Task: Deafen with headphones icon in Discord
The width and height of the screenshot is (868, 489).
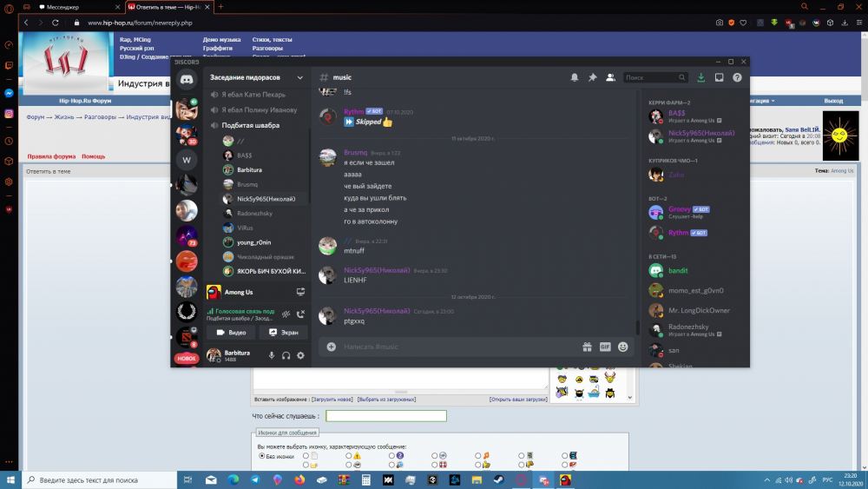Action: click(286, 355)
